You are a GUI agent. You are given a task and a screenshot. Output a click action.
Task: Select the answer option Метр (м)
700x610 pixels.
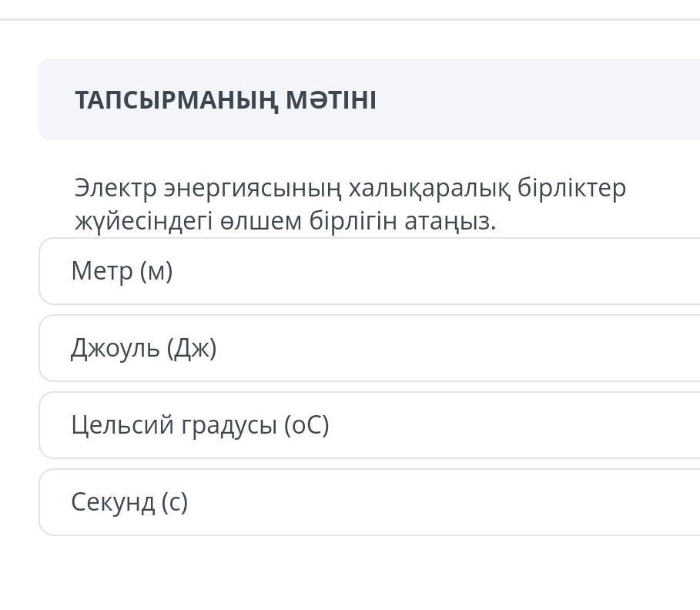click(370, 271)
